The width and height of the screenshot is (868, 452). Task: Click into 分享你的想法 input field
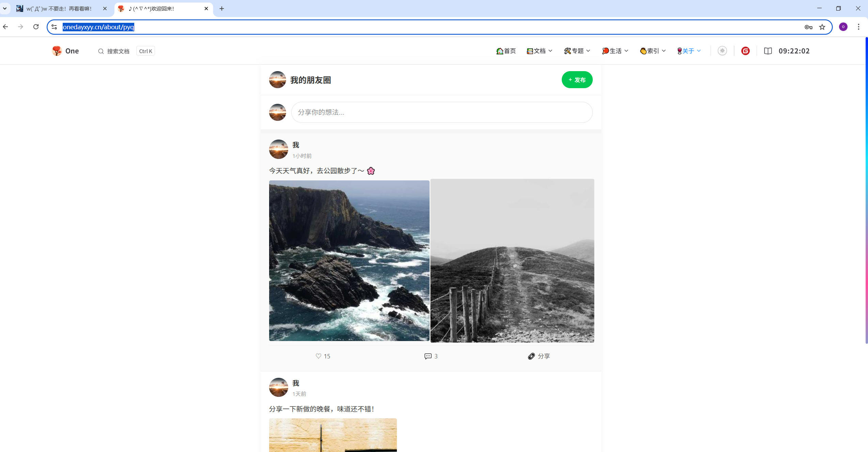click(x=441, y=112)
